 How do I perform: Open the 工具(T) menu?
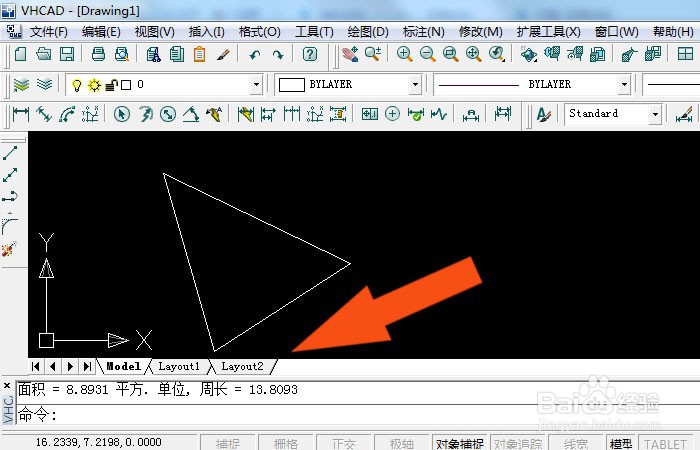pos(314,32)
